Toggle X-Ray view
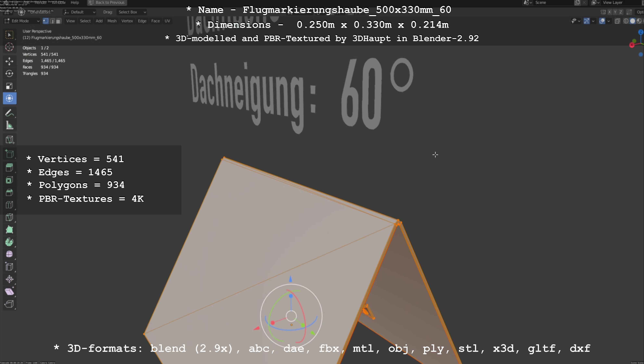 [x=617, y=21]
